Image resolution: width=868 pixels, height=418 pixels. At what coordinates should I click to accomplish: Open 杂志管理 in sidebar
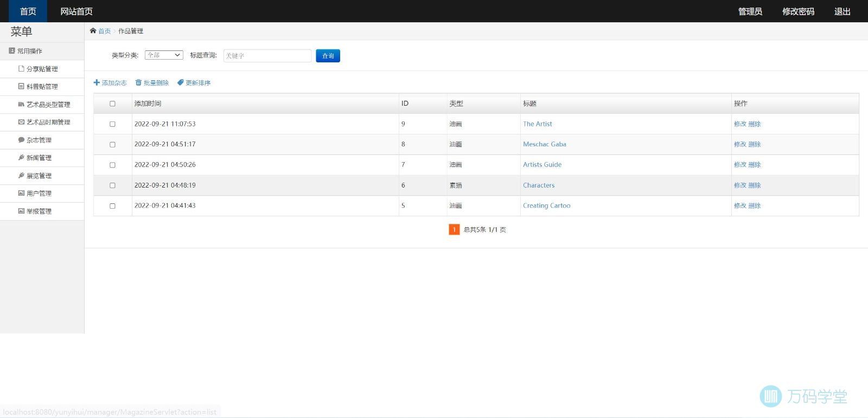42,140
